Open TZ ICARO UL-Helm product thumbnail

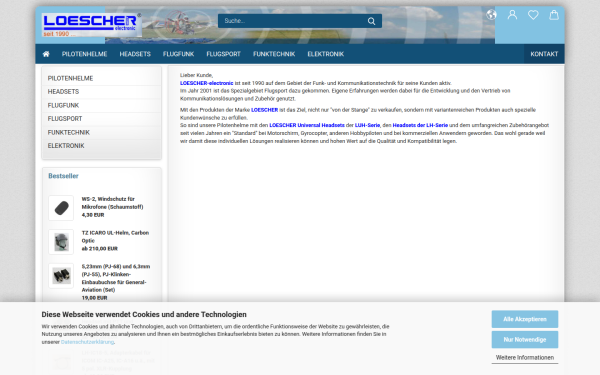click(x=61, y=242)
